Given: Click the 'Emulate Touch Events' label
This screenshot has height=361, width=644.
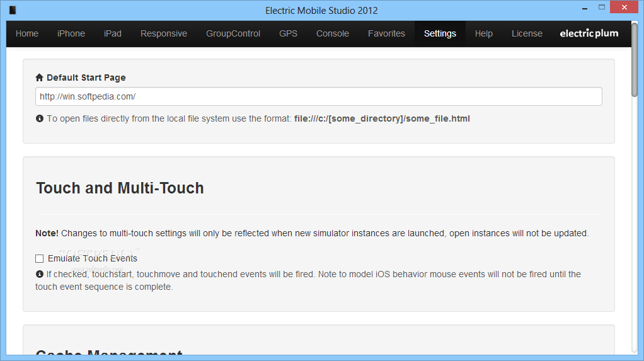Looking at the screenshot, I should pyautogui.click(x=93, y=258).
